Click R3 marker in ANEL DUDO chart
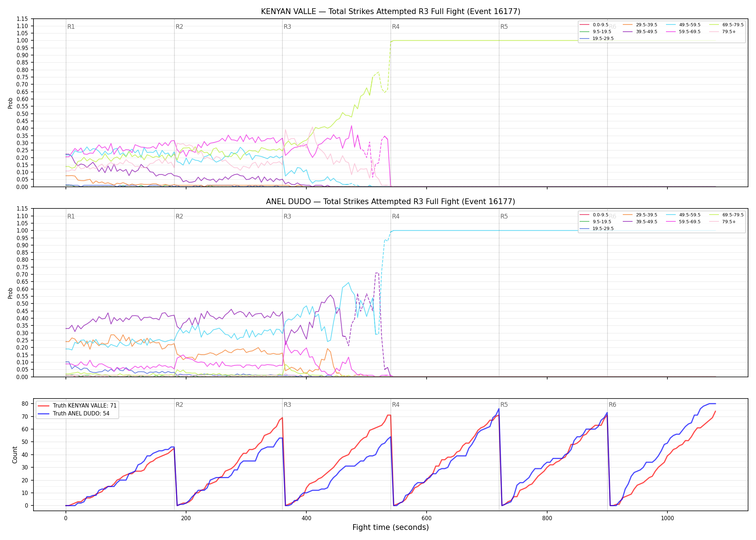This screenshot has height=540, width=756. click(x=287, y=216)
